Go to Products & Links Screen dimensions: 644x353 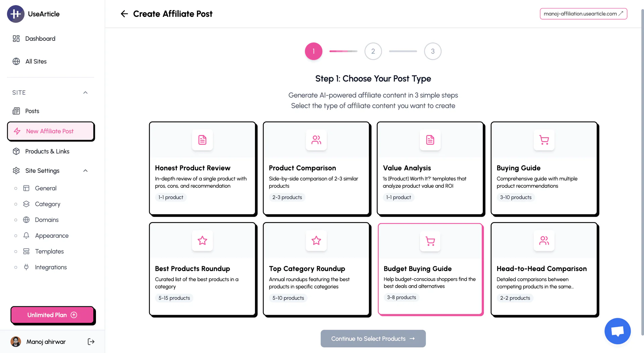pos(47,151)
